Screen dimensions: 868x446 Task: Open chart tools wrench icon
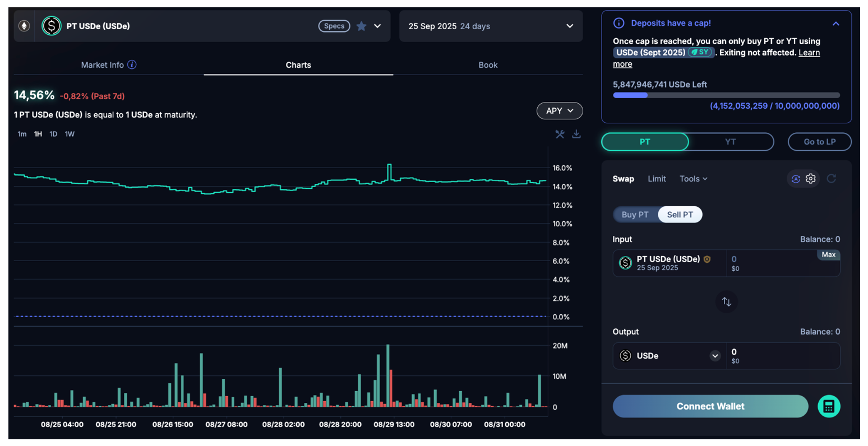560,134
